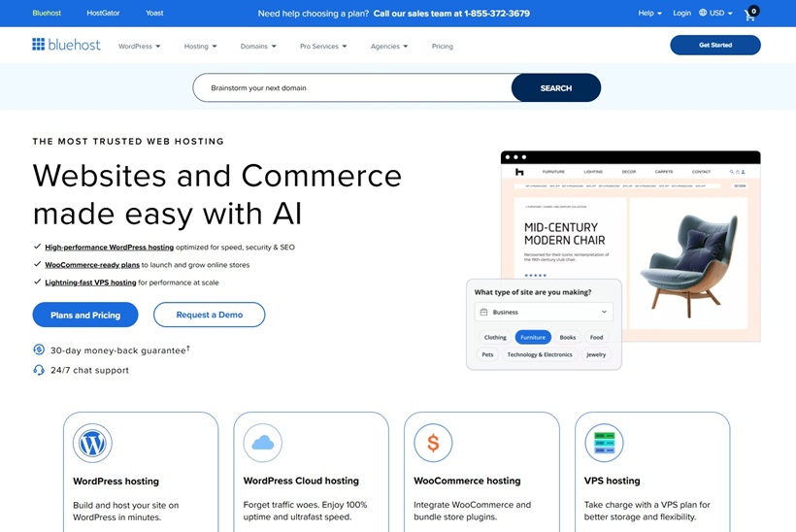The height and width of the screenshot is (532, 796).
Task: Click the WordPress hosting logo icon
Action: coord(92,443)
